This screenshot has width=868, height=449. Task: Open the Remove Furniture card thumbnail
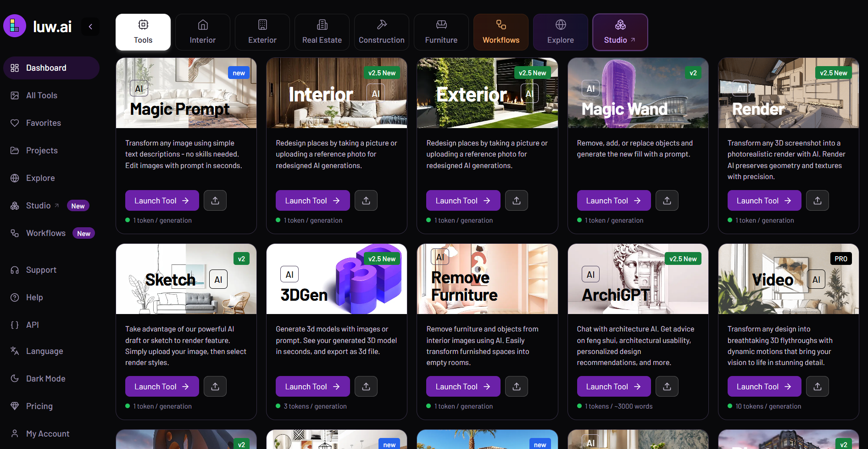[487, 279]
